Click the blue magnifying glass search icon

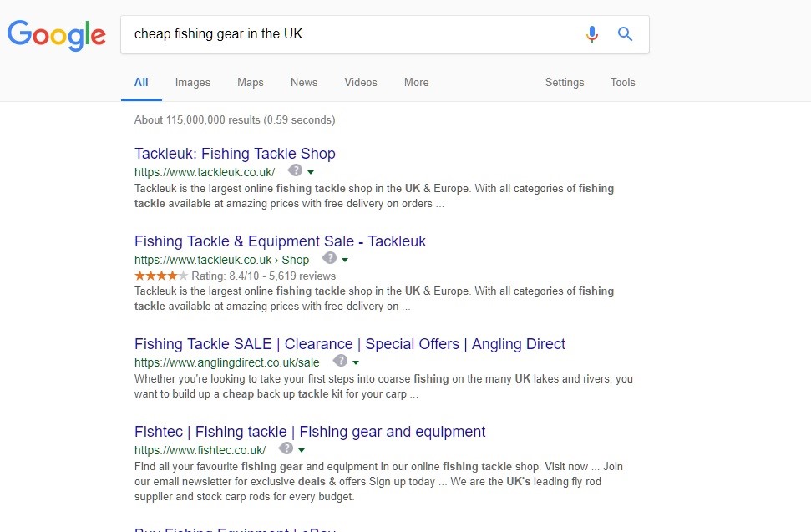click(x=625, y=34)
